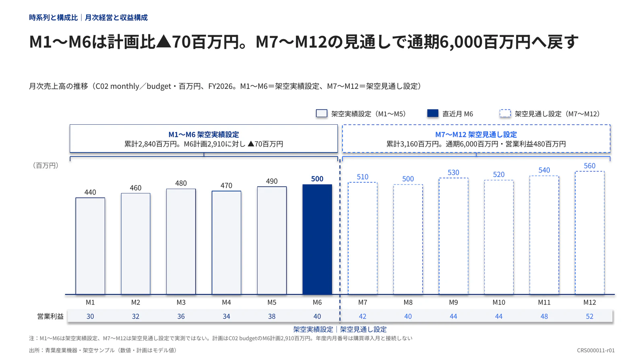Click the divider label 架空見通し設定 below the chart
Viewport: 644px width, 362px height.
click(363, 329)
